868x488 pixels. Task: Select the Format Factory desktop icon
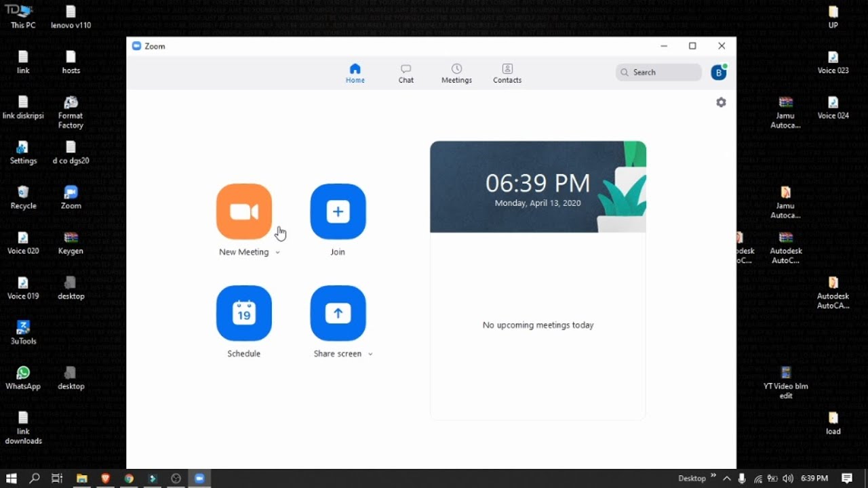coord(71,112)
